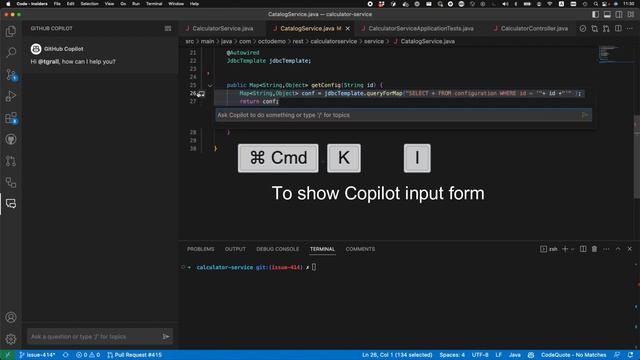Viewport: 640px width, 360px height.
Task: Click the Copilot status bar icon
Action: click(x=531, y=355)
